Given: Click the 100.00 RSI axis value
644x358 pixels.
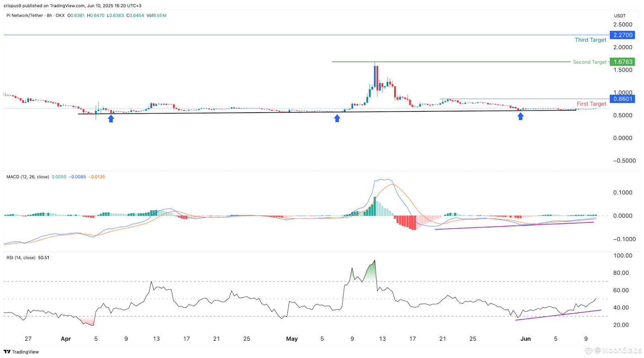Looking at the screenshot, I should point(623,255).
